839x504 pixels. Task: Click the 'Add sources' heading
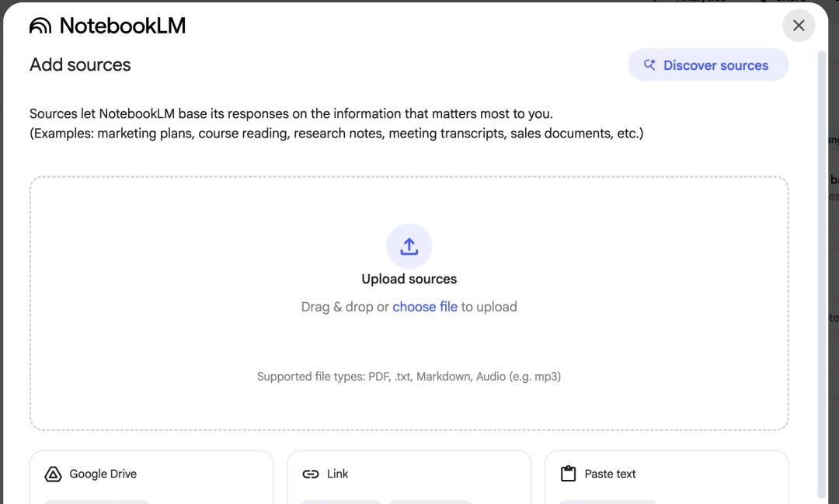click(x=80, y=64)
